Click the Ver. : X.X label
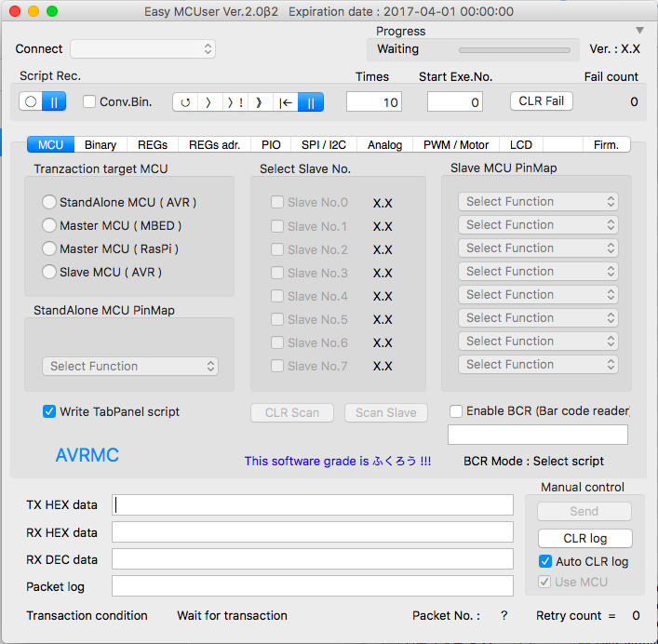658x644 pixels. pos(615,49)
